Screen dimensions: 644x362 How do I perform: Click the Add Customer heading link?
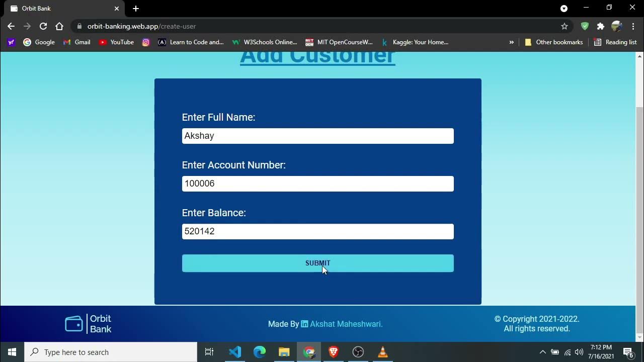[317, 56]
